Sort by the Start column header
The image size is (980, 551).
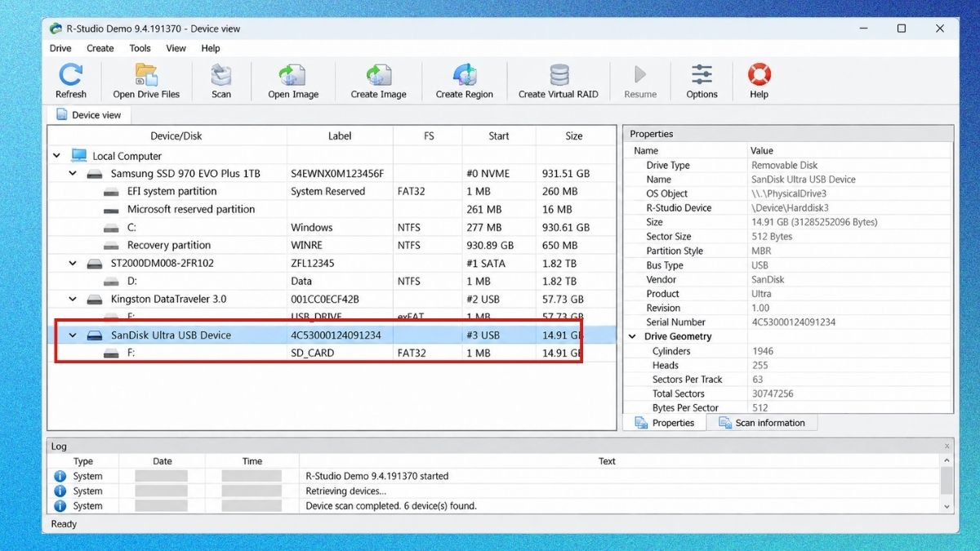coord(499,136)
